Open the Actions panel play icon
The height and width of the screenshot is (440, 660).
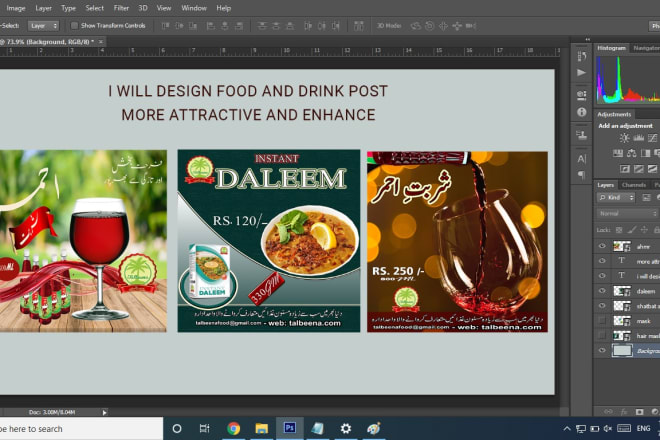tap(581, 72)
